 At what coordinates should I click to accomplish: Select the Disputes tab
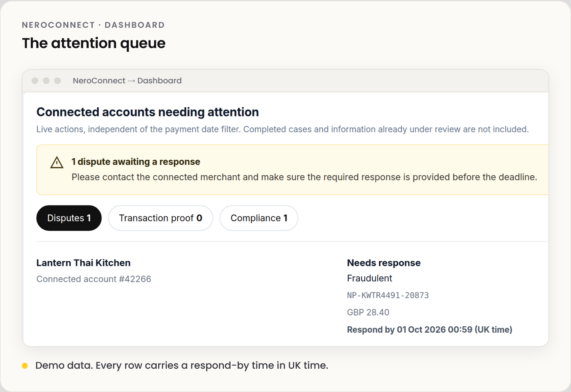click(69, 218)
